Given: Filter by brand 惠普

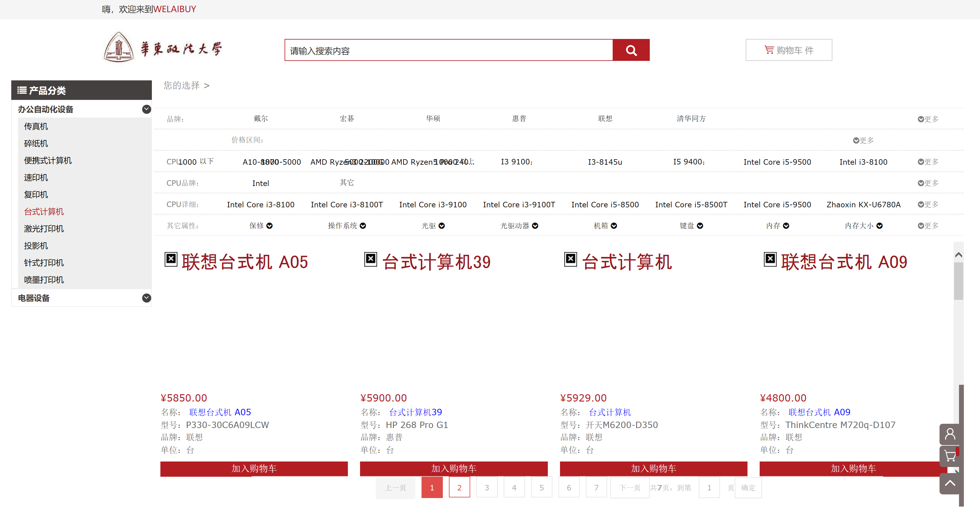Looking at the screenshot, I should [x=519, y=119].
